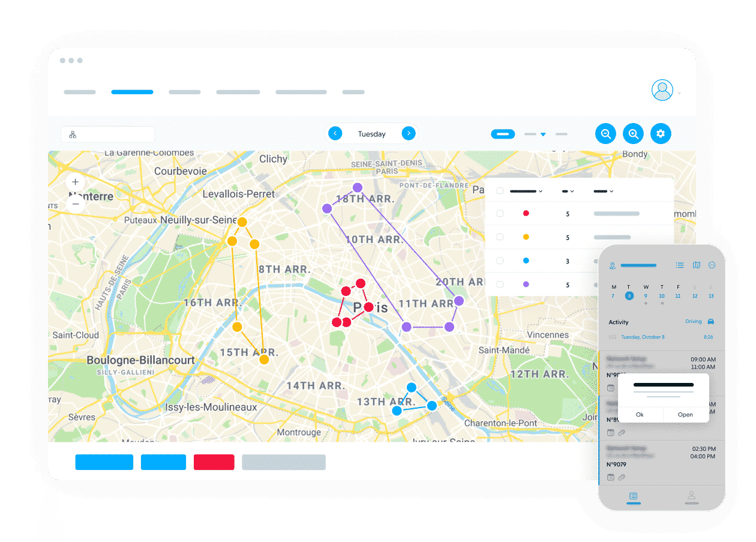Viewport: 756px width, 542px height.
Task: Tap the paperclip icon on job N°9079
Action: point(622,477)
